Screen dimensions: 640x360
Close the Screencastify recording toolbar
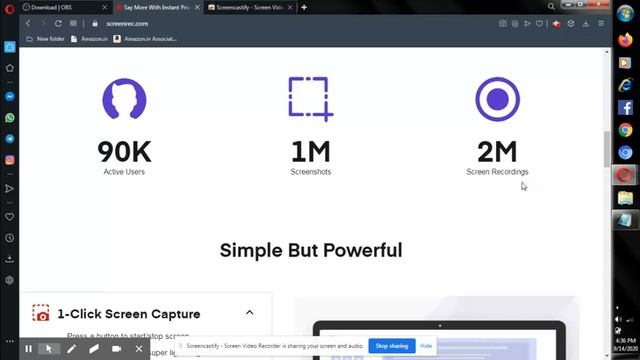139,349
